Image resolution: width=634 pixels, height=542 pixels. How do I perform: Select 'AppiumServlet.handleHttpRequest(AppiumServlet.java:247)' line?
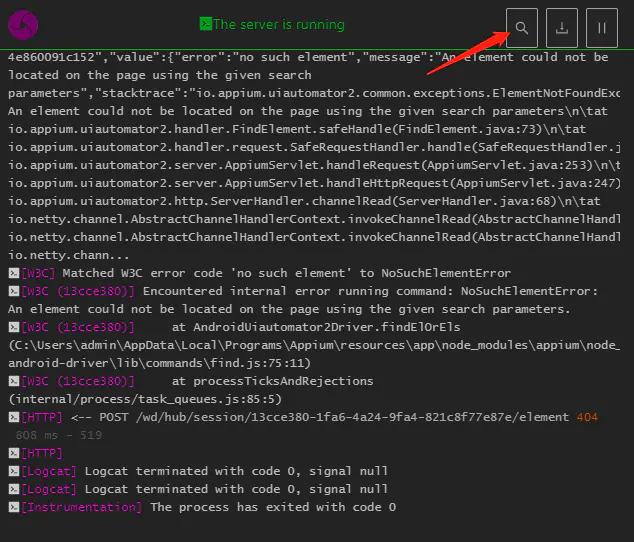[314, 183]
